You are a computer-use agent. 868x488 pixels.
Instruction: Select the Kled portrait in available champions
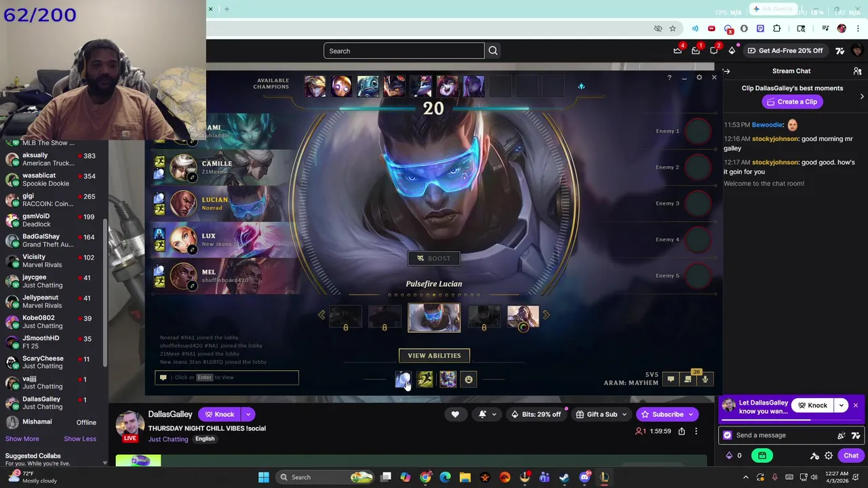(x=394, y=86)
